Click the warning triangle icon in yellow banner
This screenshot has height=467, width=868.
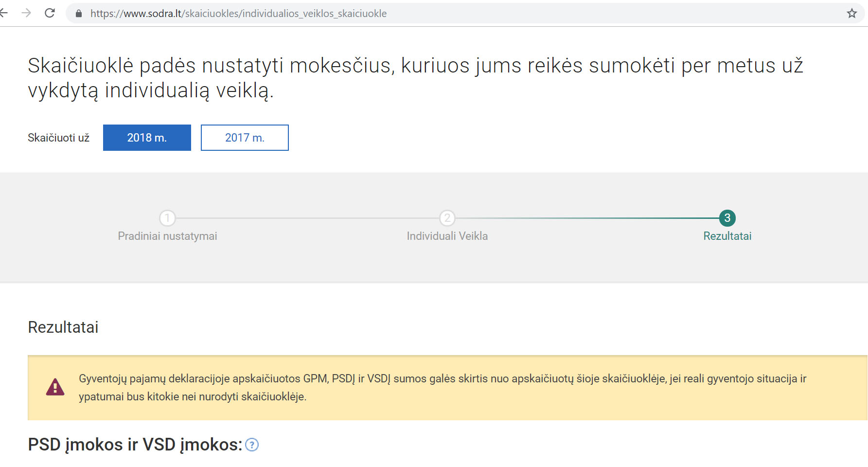click(x=55, y=387)
